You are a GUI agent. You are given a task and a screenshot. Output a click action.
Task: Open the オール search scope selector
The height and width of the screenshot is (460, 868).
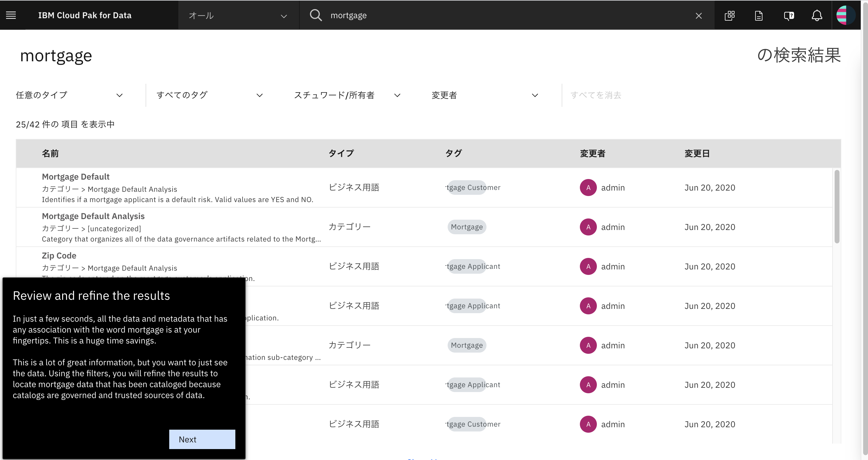click(238, 15)
